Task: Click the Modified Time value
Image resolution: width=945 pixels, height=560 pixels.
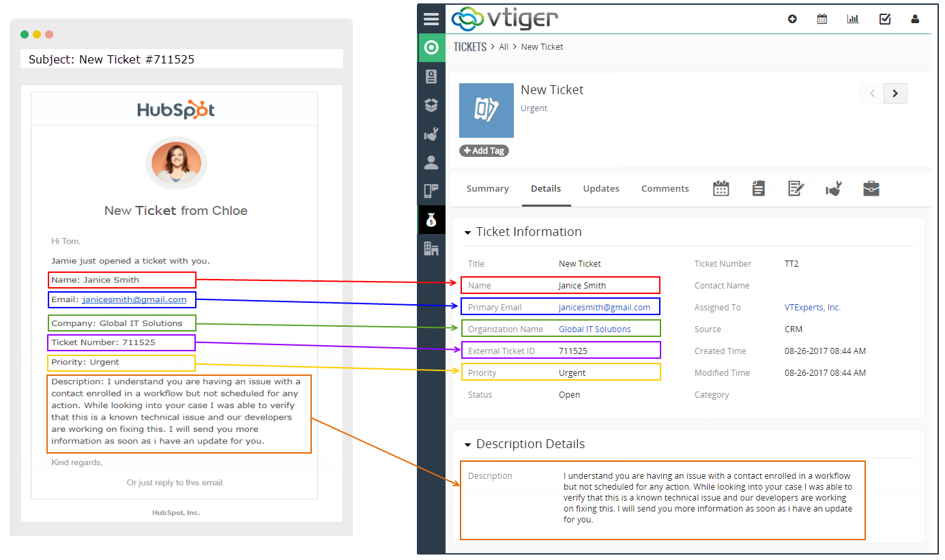Action: point(826,373)
